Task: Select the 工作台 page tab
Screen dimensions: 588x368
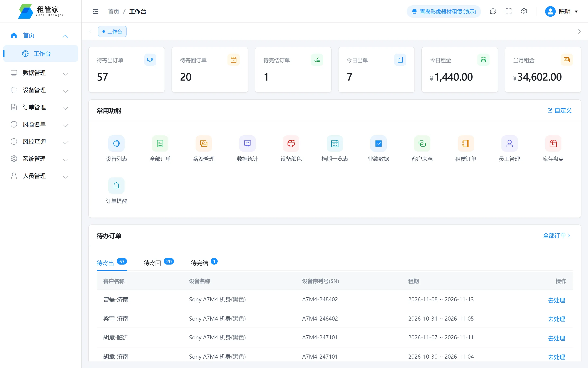Action: [112, 32]
